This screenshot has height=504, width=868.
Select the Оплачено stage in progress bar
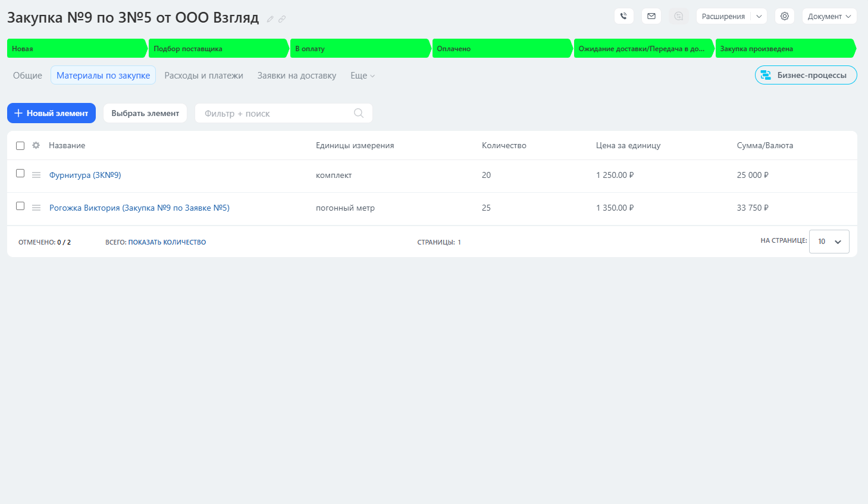tap(501, 49)
